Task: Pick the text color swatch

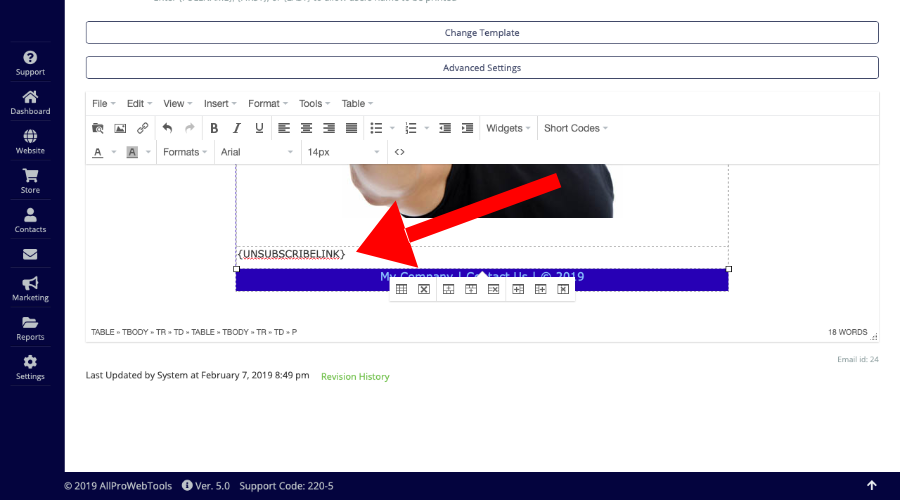Action: pyautogui.click(x=98, y=152)
